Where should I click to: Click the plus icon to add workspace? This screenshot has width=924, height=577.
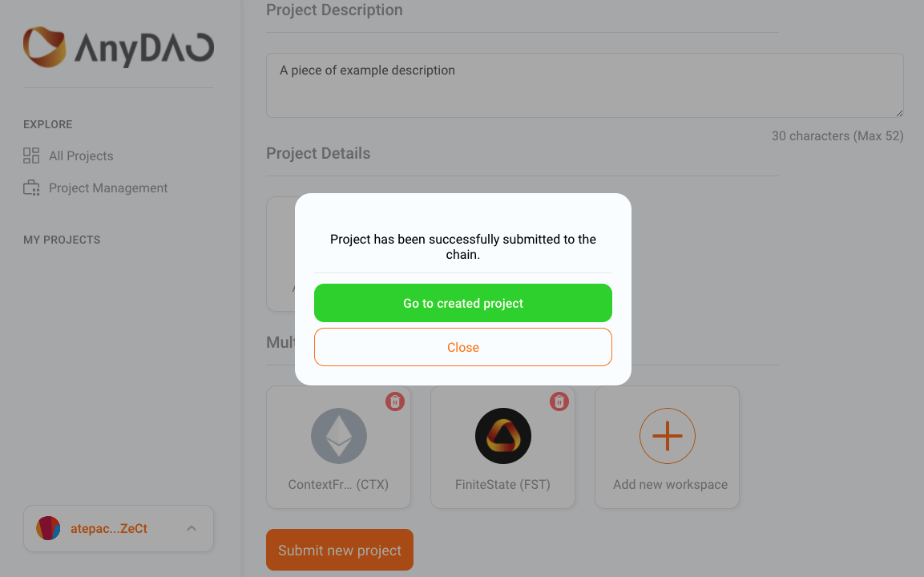point(668,436)
